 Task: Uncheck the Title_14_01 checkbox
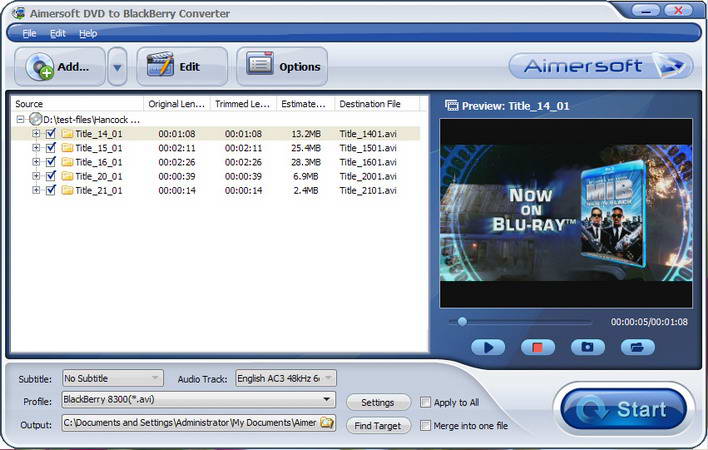(51, 134)
